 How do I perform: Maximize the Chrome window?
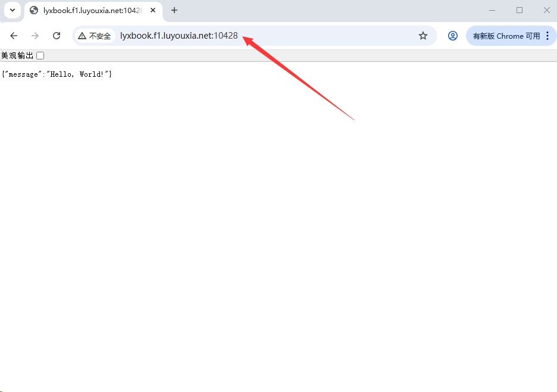[520, 10]
